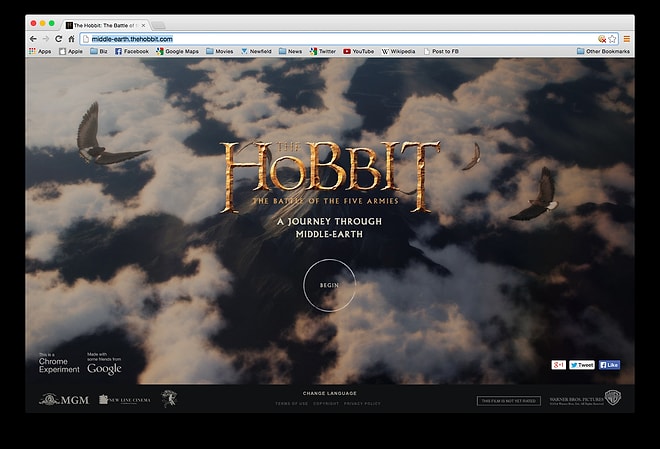Click the Google +1 share button
The image size is (660, 449).
[559, 365]
